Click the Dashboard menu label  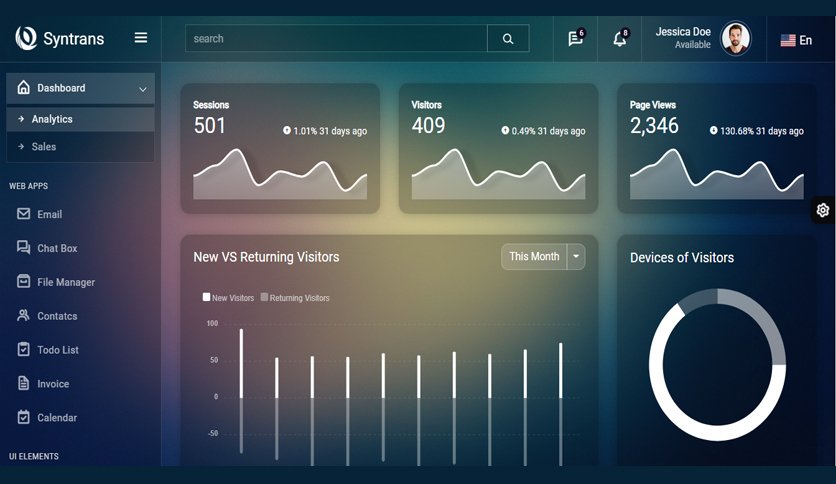(x=61, y=88)
